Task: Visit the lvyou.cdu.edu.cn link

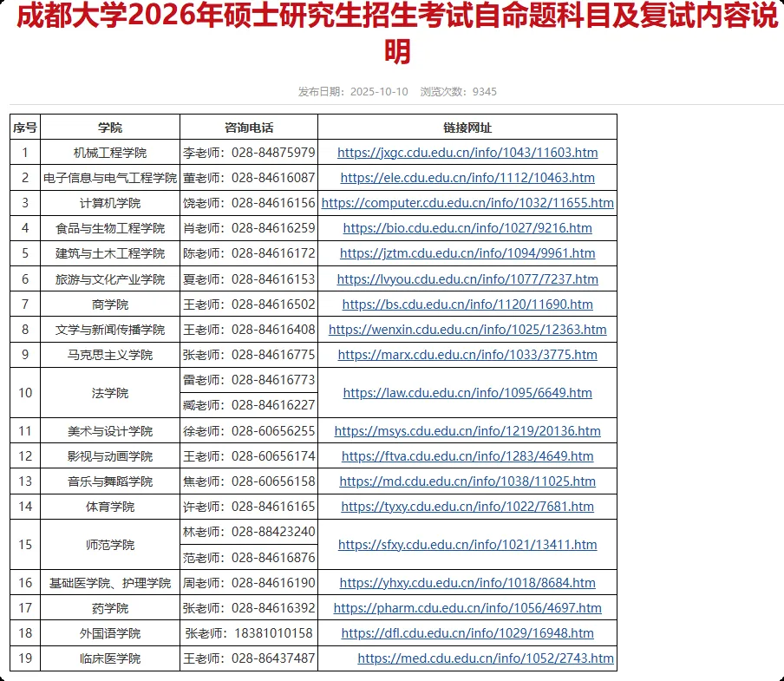Action: pos(467,279)
